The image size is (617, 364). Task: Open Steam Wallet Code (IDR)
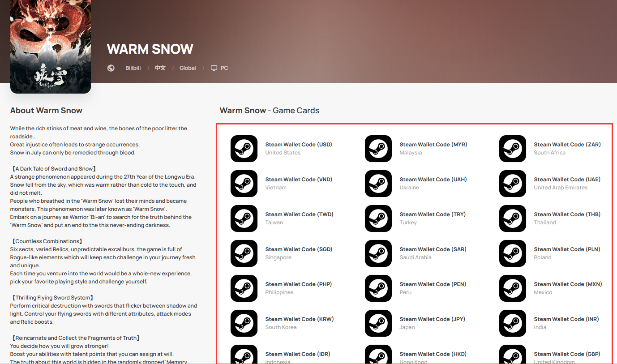pyautogui.click(x=298, y=354)
